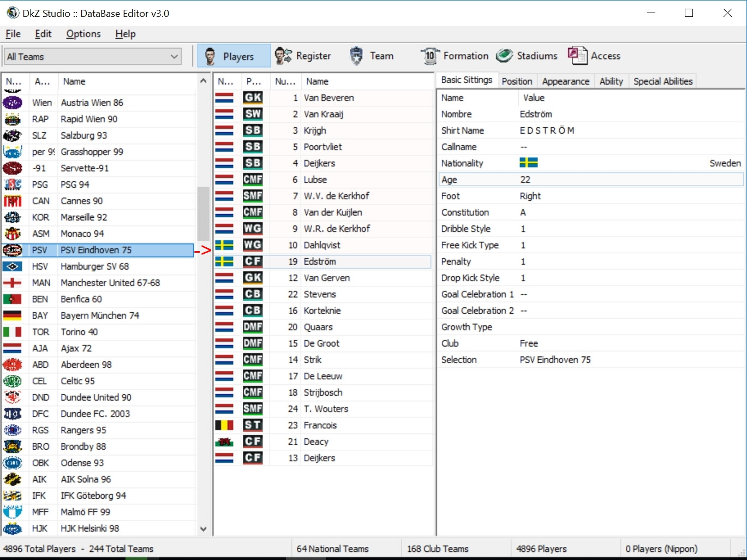Switch to the Special Abilities tab
This screenshot has width=747, height=560.
coord(663,81)
